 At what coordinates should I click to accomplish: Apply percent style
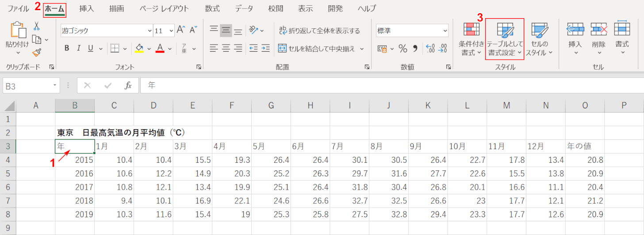403,48
